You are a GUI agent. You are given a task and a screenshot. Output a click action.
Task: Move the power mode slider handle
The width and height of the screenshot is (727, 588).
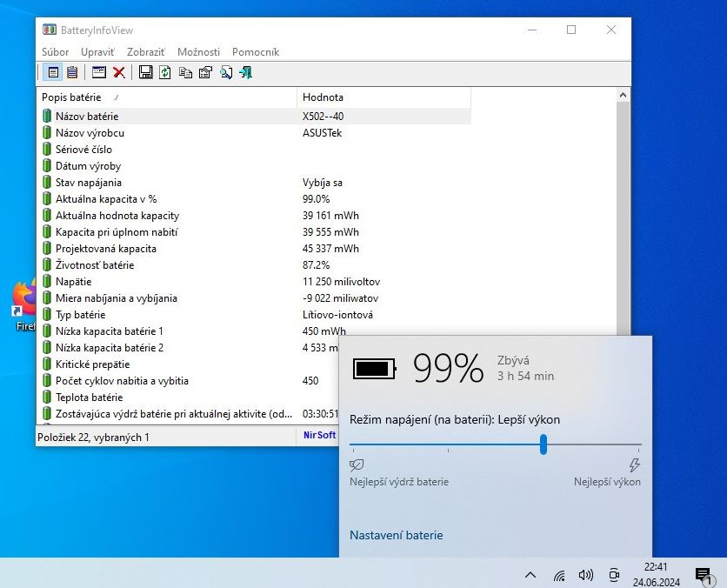coord(544,444)
